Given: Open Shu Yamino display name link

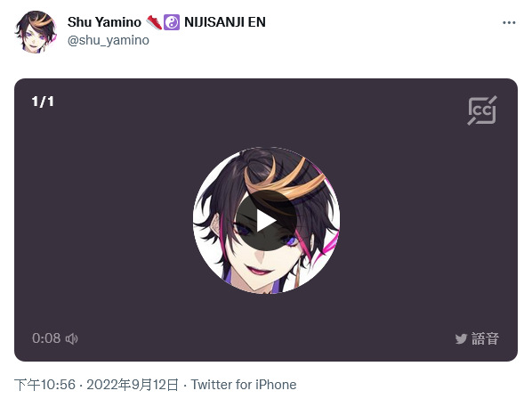Looking at the screenshot, I should (104, 22).
